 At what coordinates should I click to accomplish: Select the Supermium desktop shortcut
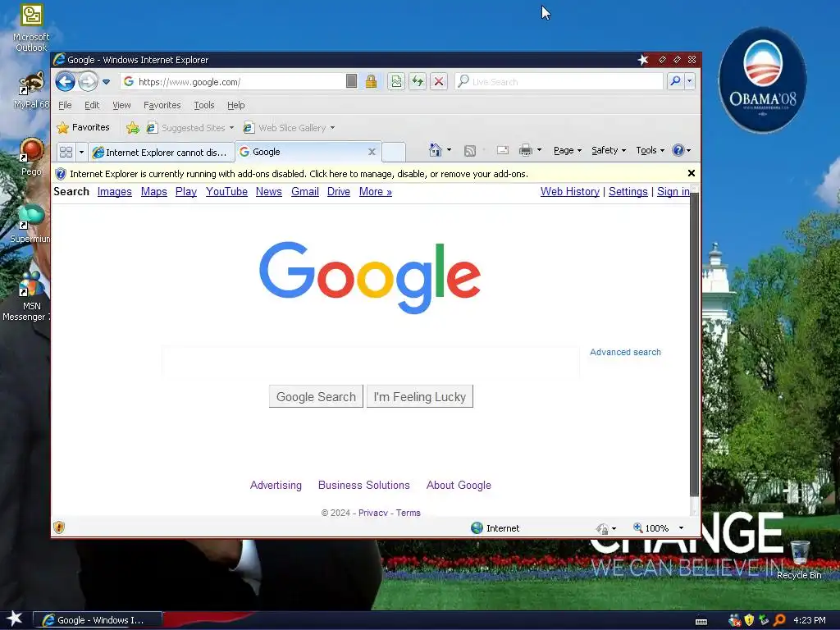[x=30, y=224]
